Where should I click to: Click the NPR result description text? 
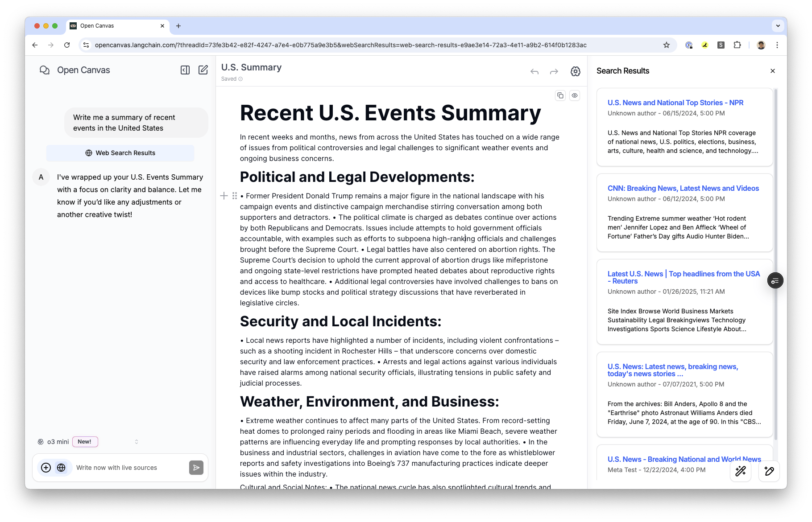click(x=683, y=142)
